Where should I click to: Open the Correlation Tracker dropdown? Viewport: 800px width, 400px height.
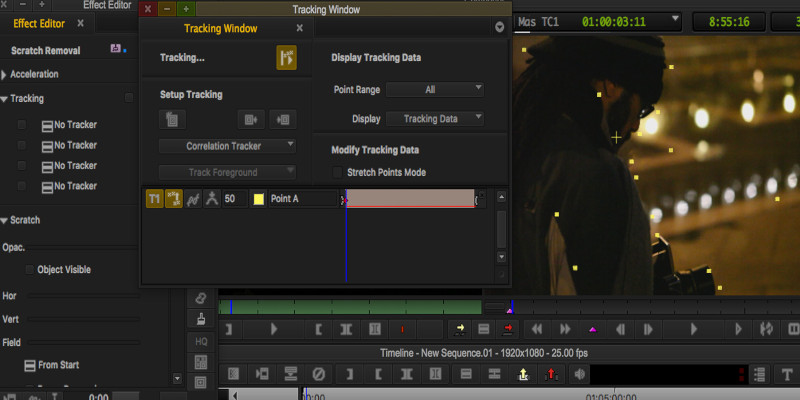click(x=227, y=146)
